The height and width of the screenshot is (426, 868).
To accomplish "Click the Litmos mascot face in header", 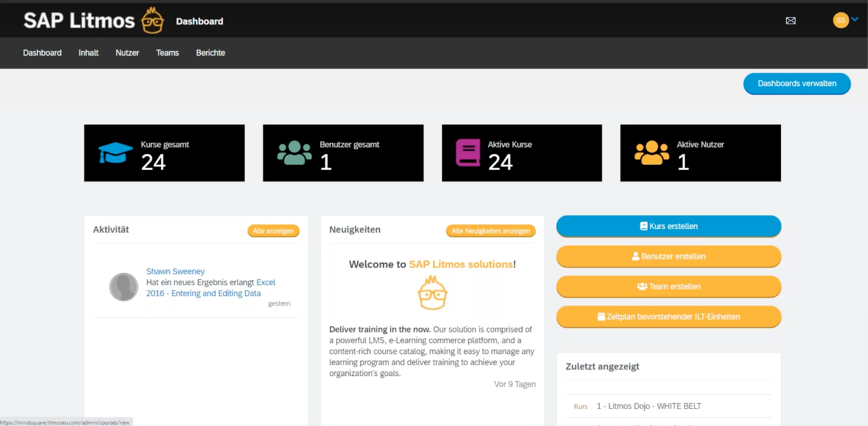I will coord(152,21).
